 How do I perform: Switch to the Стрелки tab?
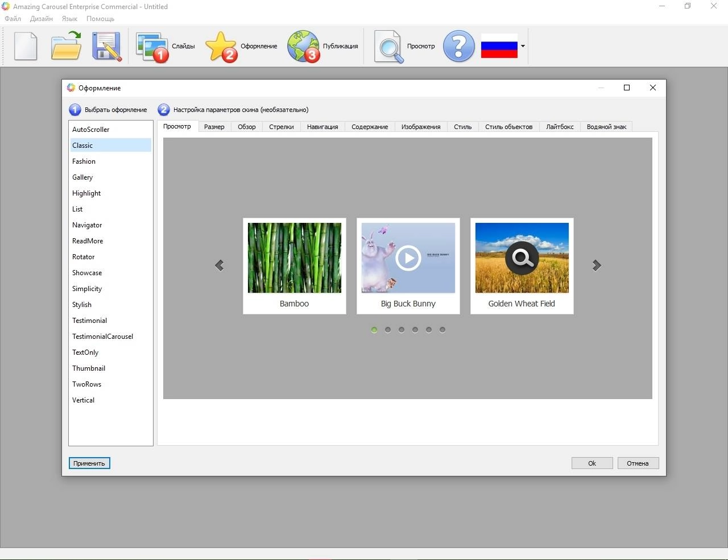(x=282, y=127)
